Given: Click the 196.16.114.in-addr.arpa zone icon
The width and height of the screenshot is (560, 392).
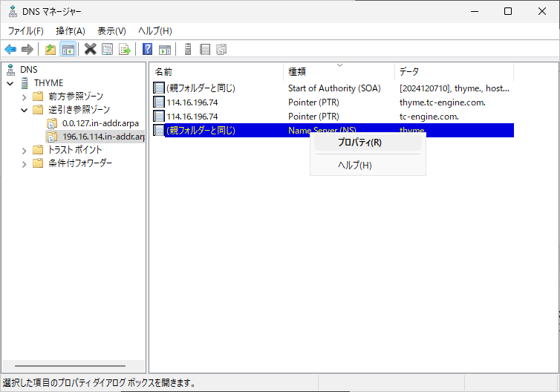Looking at the screenshot, I should (52, 137).
